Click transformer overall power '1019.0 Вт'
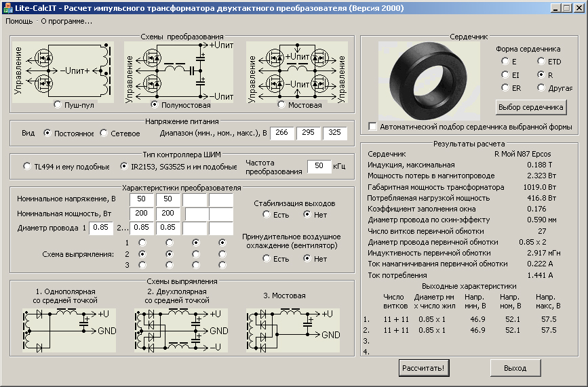Viewport: 588px width, 387px height. pos(540,187)
